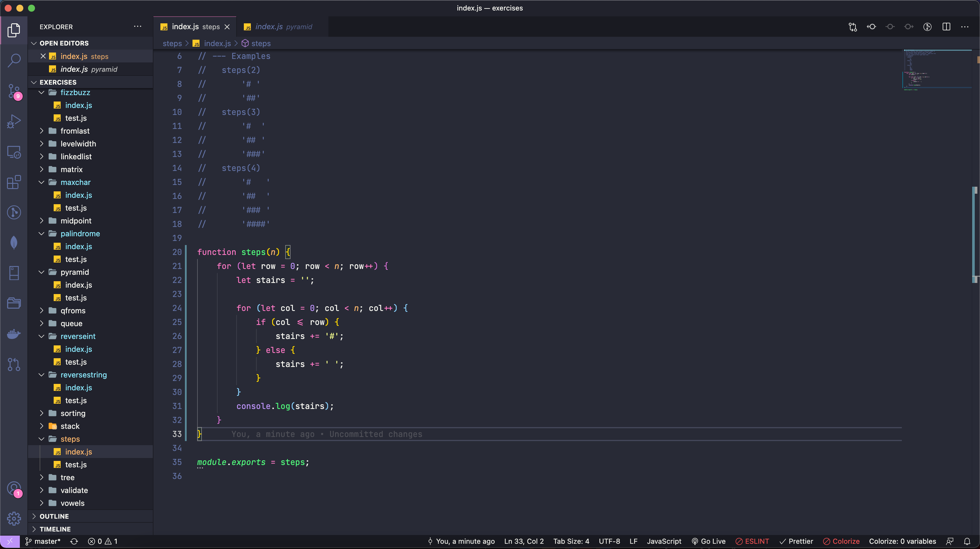The height and width of the screenshot is (549, 980).
Task: Open the Extensions view icon
Action: pyautogui.click(x=14, y=182)
